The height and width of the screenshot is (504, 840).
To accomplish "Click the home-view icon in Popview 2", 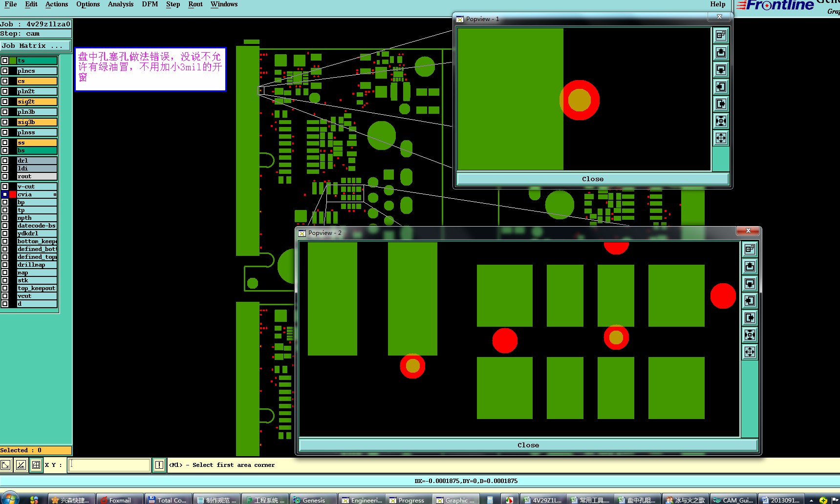I will click(x=750, y=249).
